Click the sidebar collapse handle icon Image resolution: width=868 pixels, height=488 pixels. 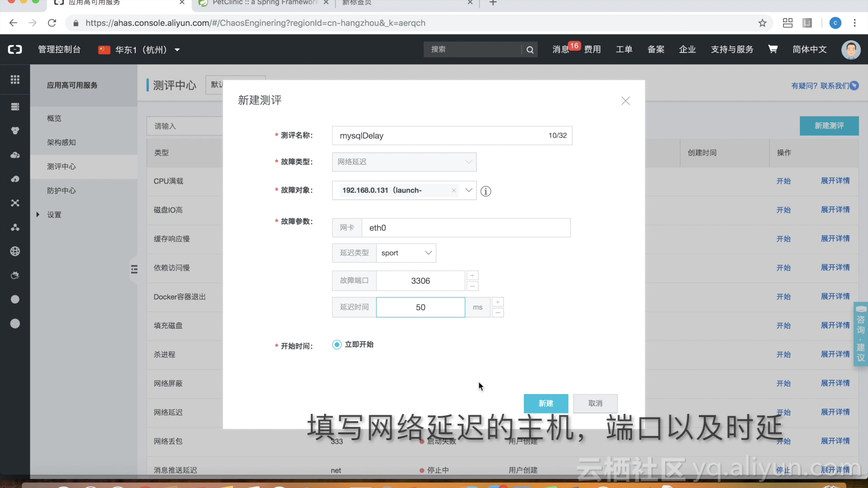(134, 269)
